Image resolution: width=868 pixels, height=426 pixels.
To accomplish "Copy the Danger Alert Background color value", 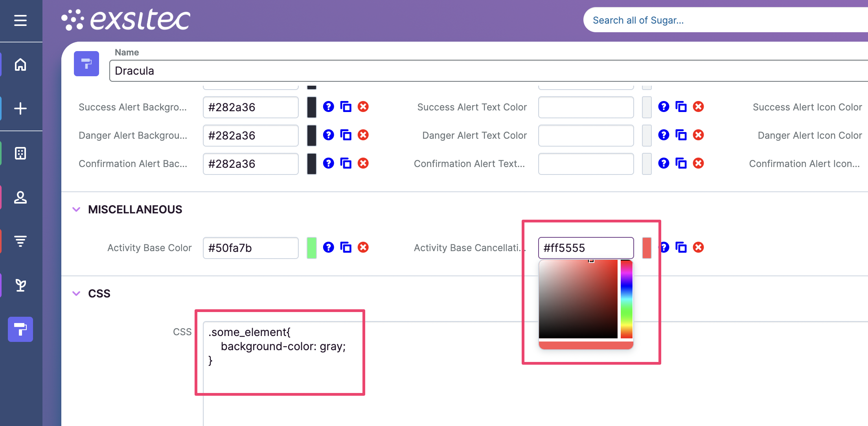I will pyautogui.click(x=346, y=135).
